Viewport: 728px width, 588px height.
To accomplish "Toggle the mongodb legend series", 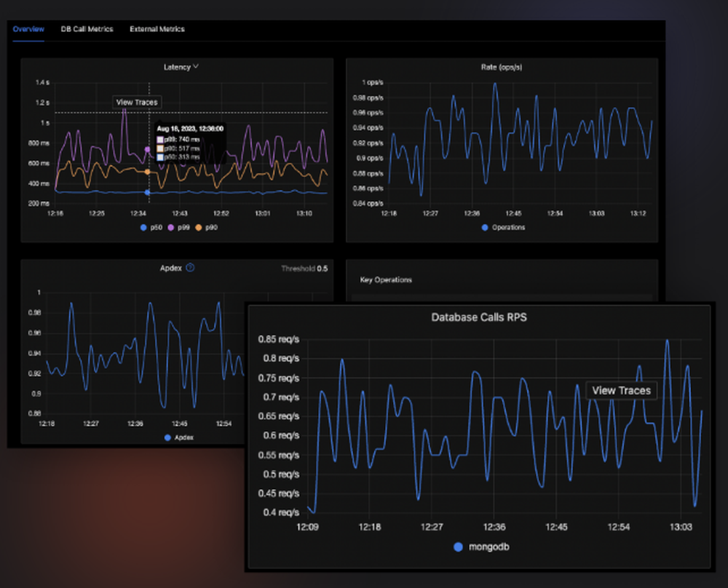I will click(x=481, y=547).
